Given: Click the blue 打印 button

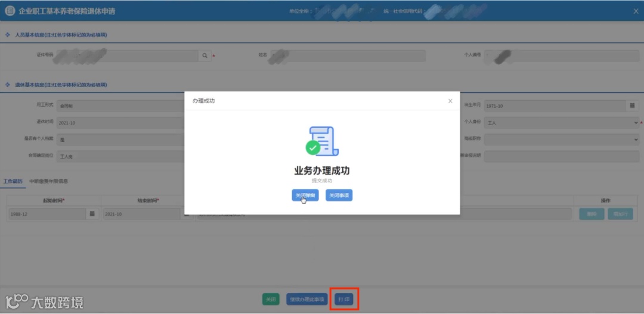Looking at the screenshot, I should tap(344, 299).
